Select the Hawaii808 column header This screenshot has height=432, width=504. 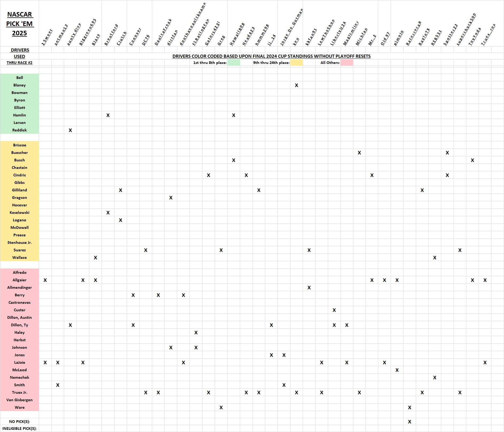point(237,34)
